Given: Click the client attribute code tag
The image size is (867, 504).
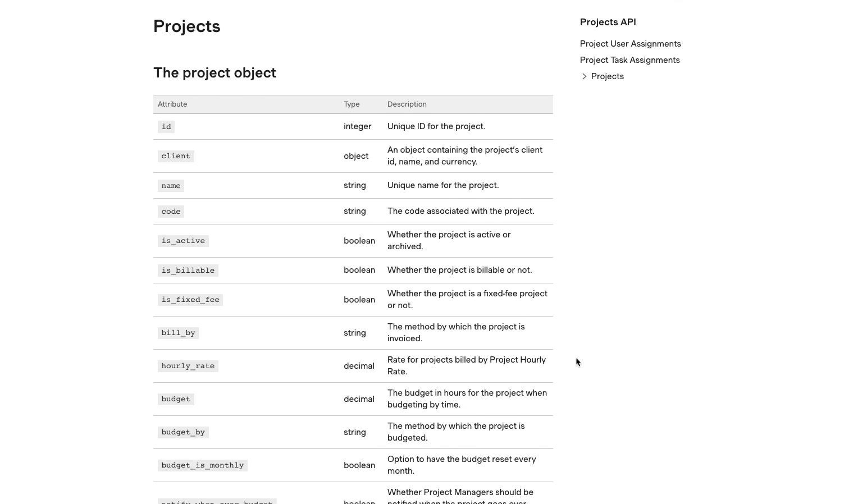Looking at the screenshot, I should [x=176, y=156].
